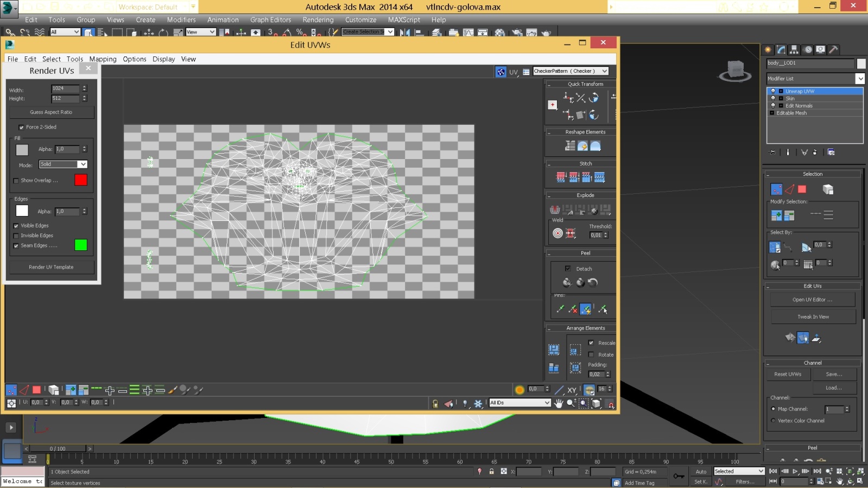Screen dimensions: 868x488
Task: Open the CheckerPattern texture dropdown
Action: tap(571, 71)
